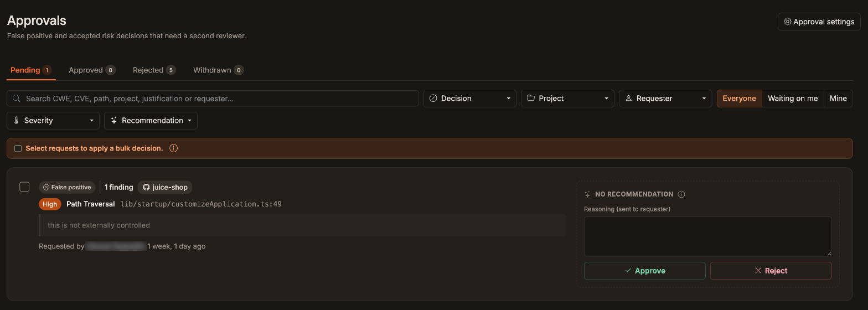Select the Everyone filter segment
This screenshot has width=868, height=310.
(739, 99)
